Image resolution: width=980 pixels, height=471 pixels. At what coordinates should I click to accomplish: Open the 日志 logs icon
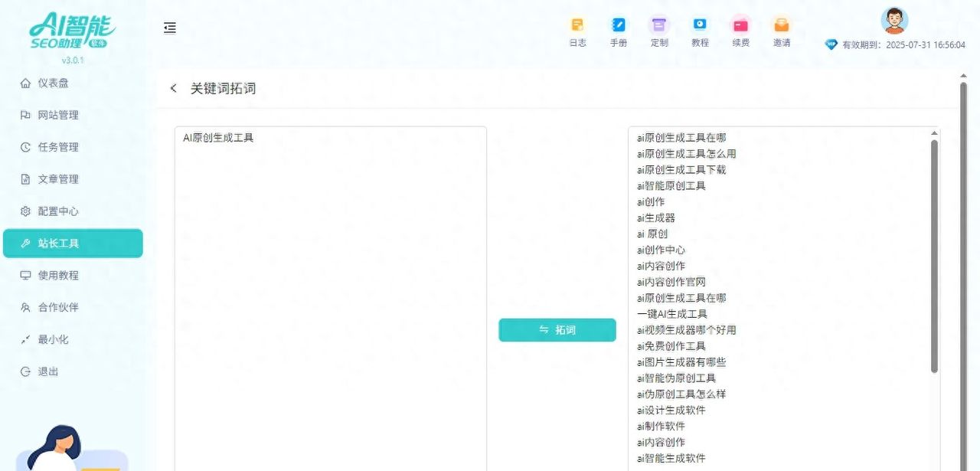click(x=577, y=29)
